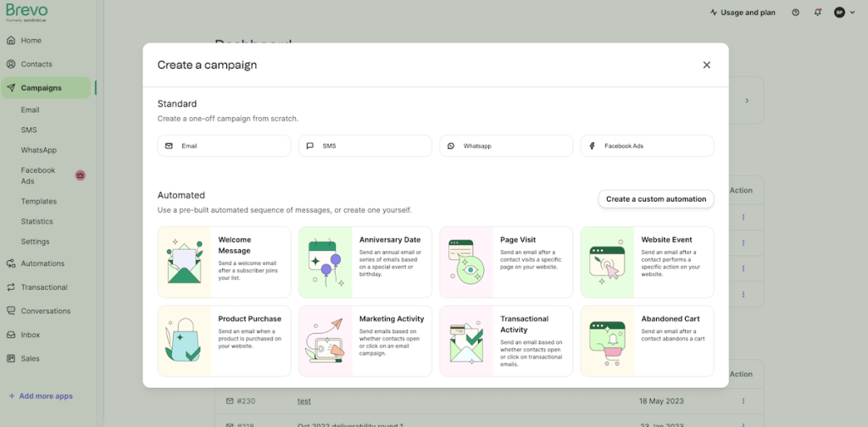Open Usage and plan in header
This screenshot has width=868, height=427.
click(742, 13)
